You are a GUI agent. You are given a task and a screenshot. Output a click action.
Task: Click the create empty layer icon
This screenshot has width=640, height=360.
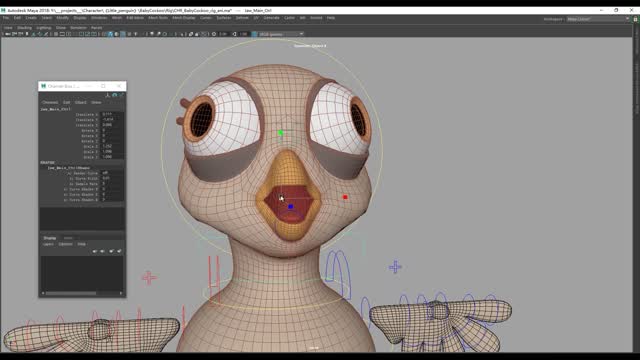pyautogui.click(x=111, y=251)
